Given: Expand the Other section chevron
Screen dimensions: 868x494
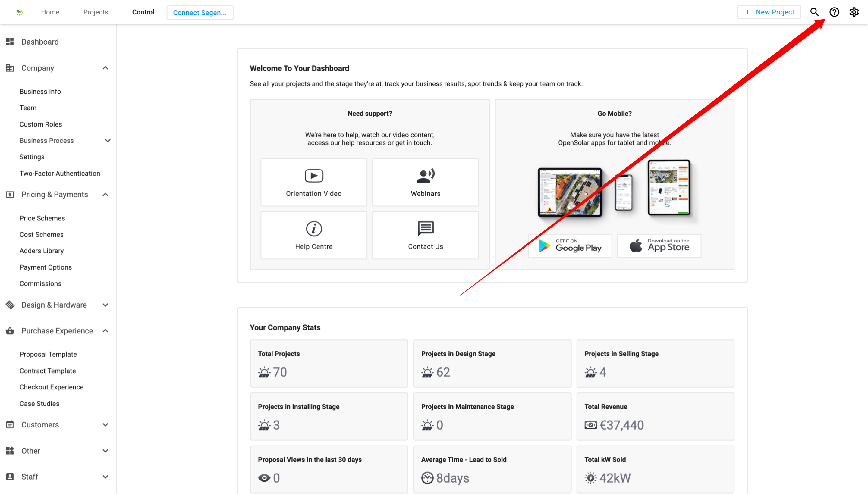Looking at the screenshot, I should (105, 451).
